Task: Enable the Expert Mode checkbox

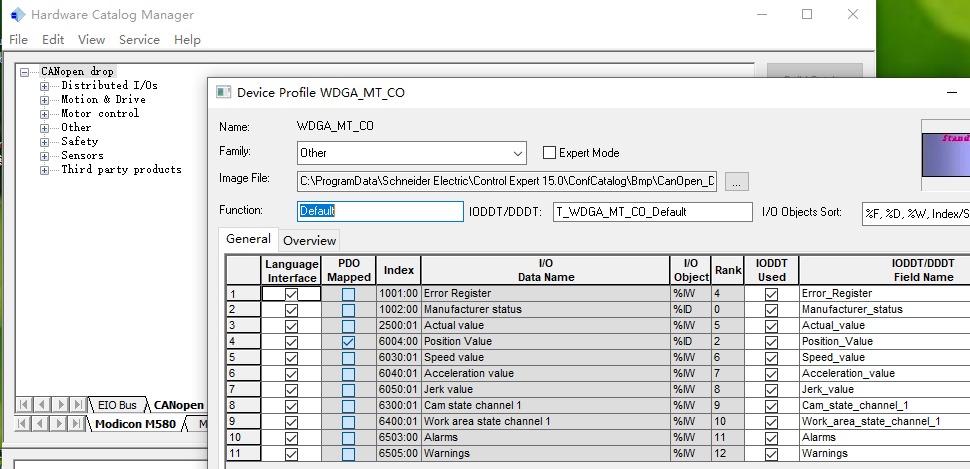Action: coord(549,152)
